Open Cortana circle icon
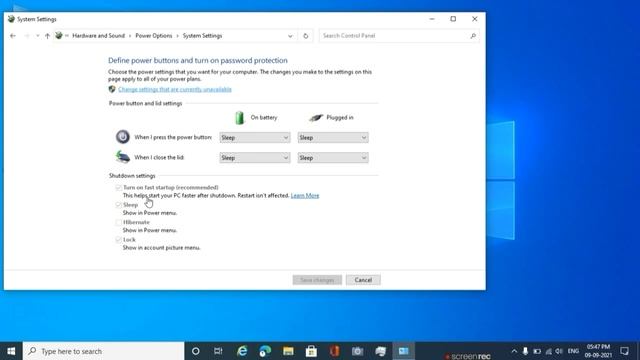This screenshot has width=640, height=360. (x=196, y=351)
